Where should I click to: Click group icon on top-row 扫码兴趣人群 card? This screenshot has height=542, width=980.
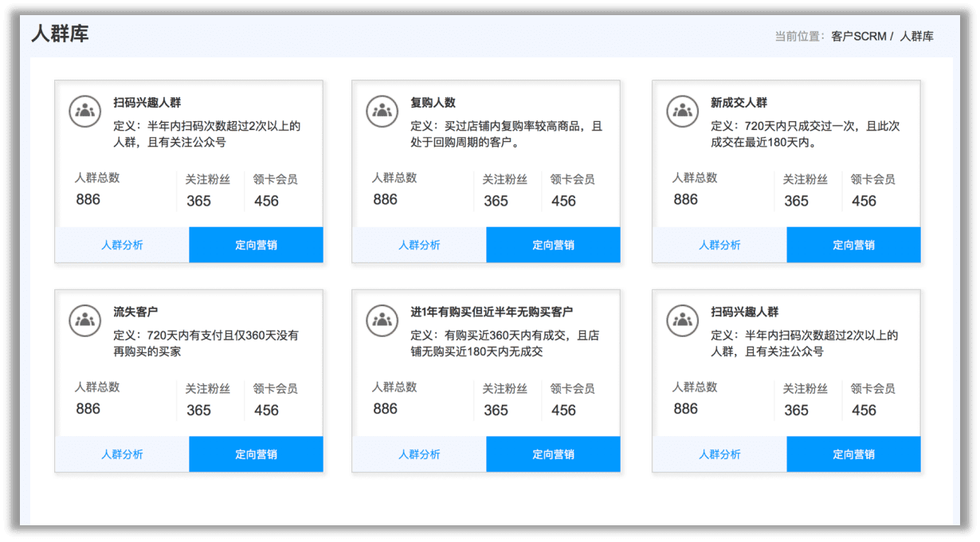(x=84, y=112)
